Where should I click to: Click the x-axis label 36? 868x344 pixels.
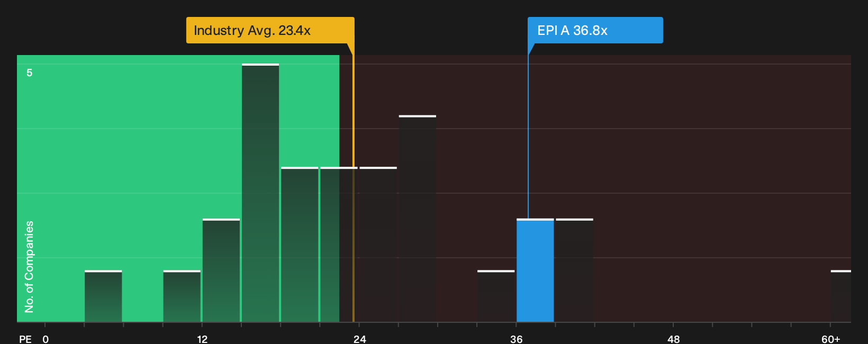[x=517, y=339]
